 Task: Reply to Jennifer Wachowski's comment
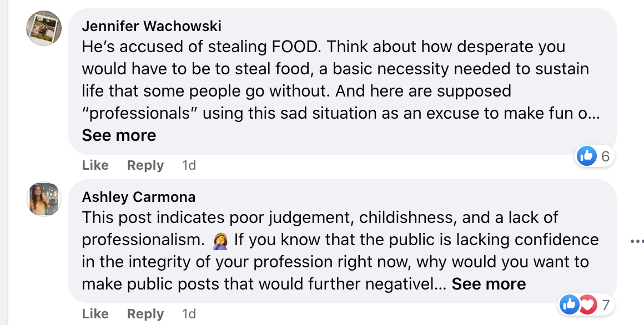pyautogui.click(x=145, y=165)
